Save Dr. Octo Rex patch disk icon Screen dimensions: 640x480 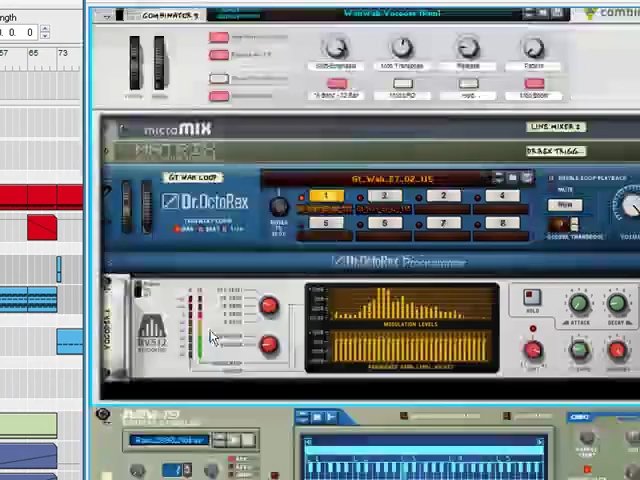click(x=527, y=178)
